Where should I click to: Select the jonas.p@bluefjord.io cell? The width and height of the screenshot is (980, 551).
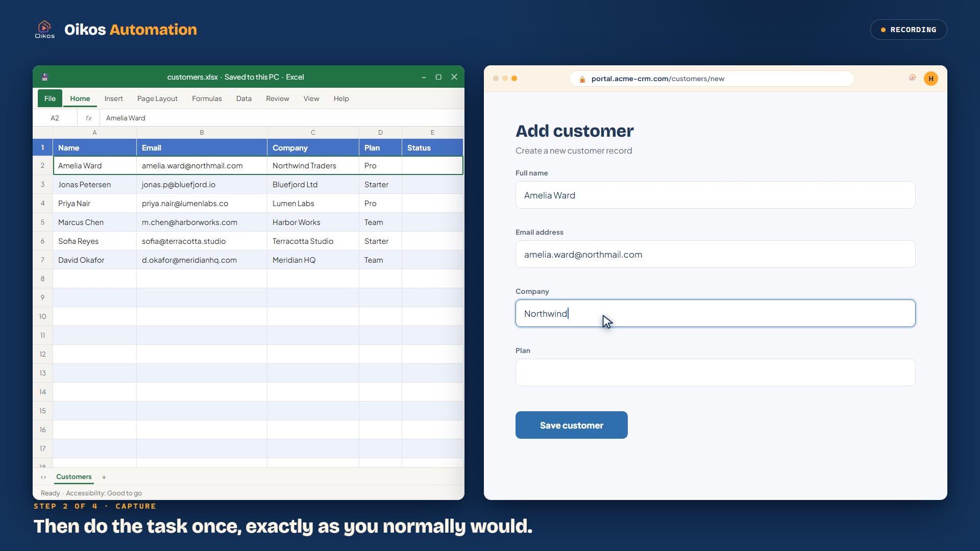point(202,184)
